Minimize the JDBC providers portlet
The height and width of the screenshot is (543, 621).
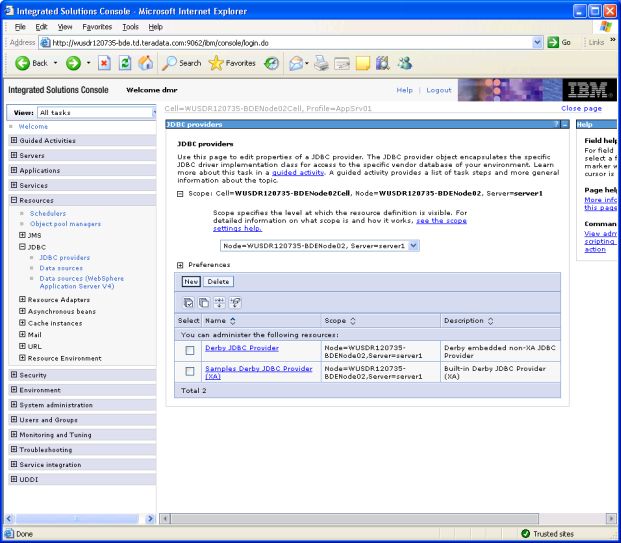pos(565,124)
